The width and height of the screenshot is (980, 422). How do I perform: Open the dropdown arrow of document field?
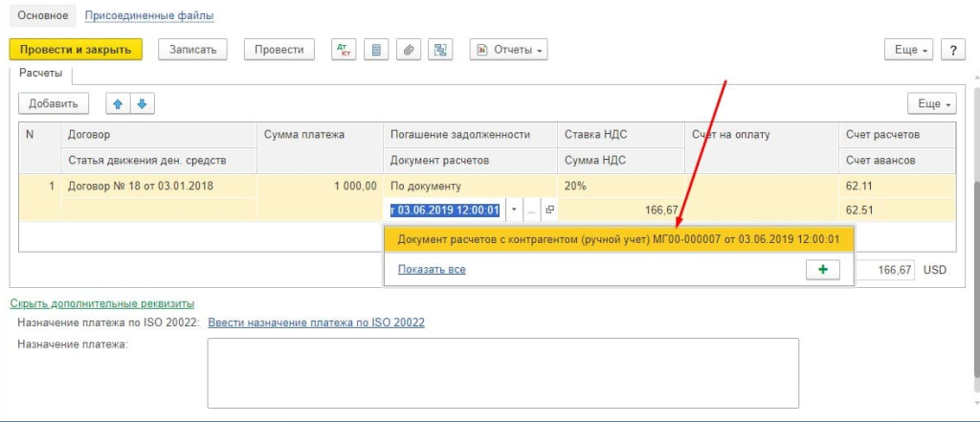pos(514,210)
